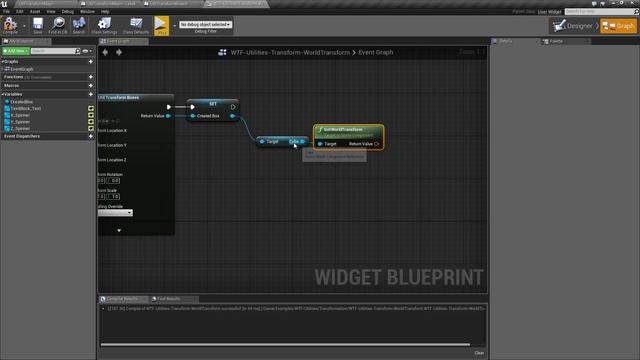Collapse the Variables section
This screenshot has height=360, width=640.
2,94
